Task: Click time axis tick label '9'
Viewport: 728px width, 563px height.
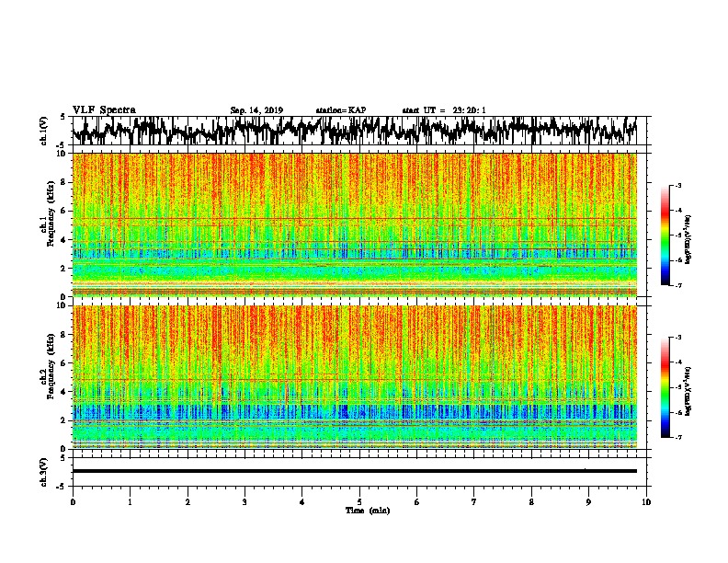Action: point(588,502)
